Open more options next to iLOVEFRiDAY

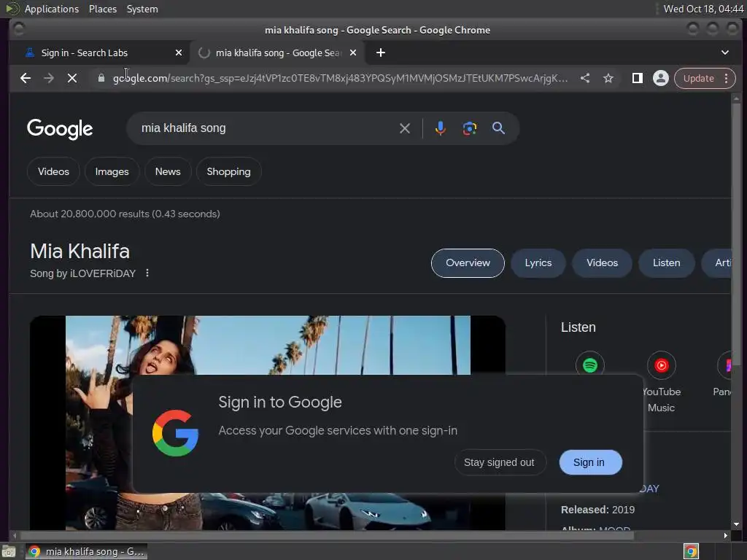pyautogui.click(x=147, y=273)
